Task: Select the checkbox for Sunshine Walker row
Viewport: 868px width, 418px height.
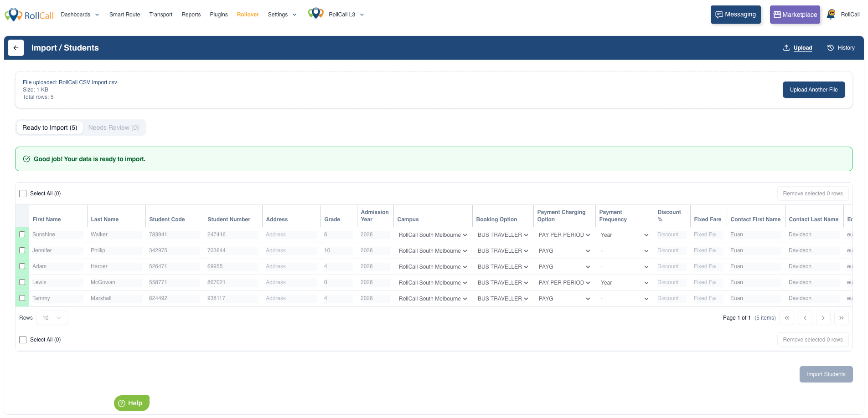Action: click(22, 234)
